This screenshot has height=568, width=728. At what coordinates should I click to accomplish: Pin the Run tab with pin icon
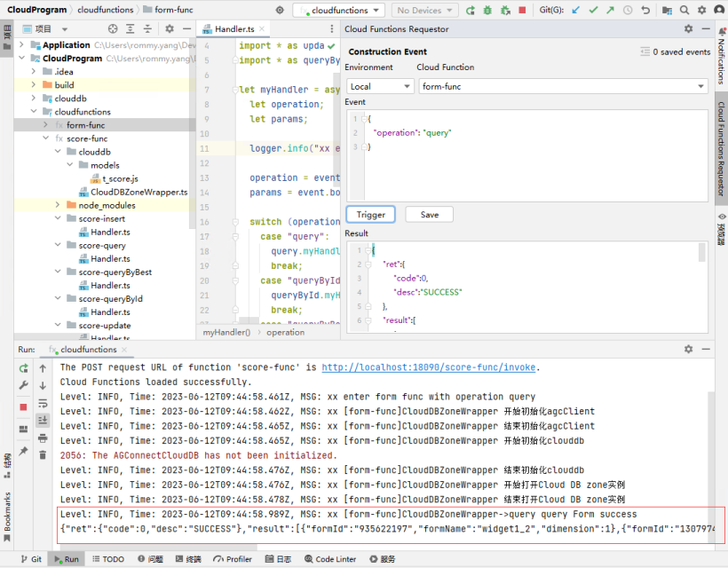23,451
